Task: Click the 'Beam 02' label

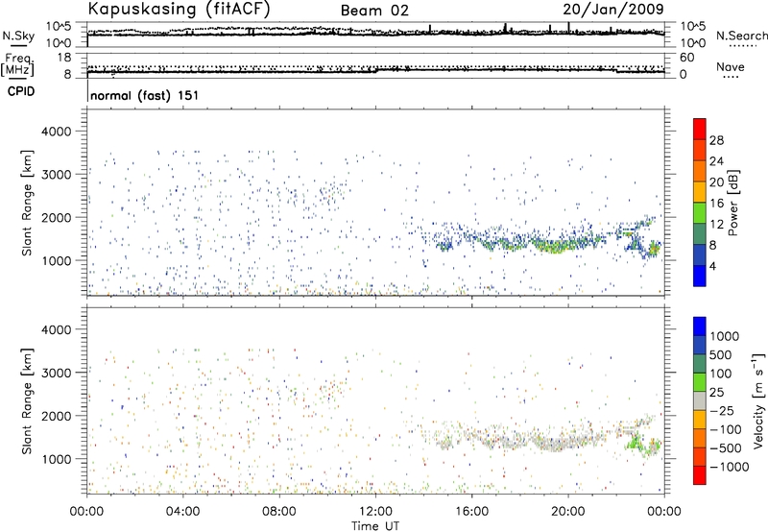Action: (374, 11)
